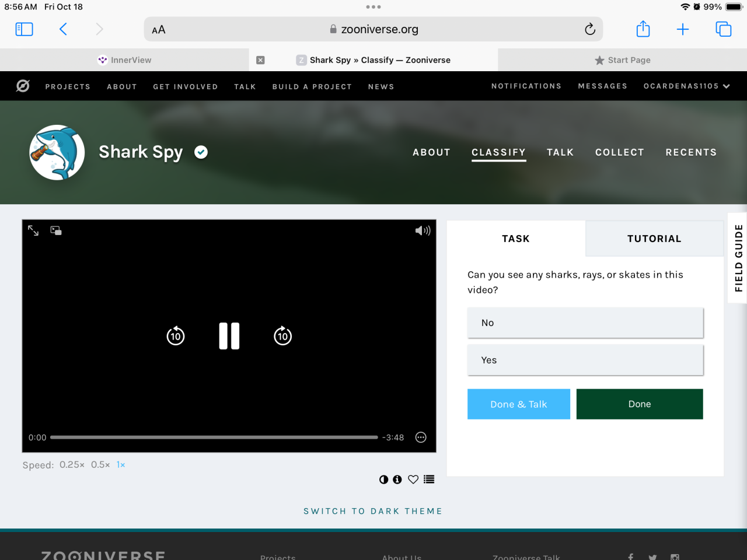Open the News menu item
The width and height of the screenshot is (747, 560).
[381, 87]
